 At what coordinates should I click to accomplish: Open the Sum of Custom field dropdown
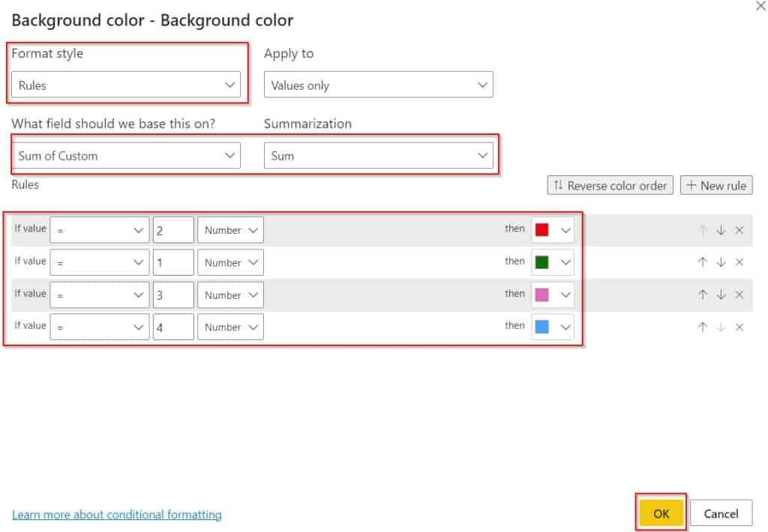pos(126,156)
